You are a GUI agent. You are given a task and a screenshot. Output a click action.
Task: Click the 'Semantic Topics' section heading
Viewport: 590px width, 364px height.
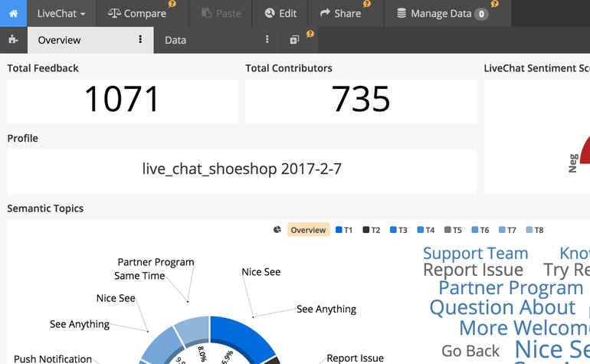point(45,208)
